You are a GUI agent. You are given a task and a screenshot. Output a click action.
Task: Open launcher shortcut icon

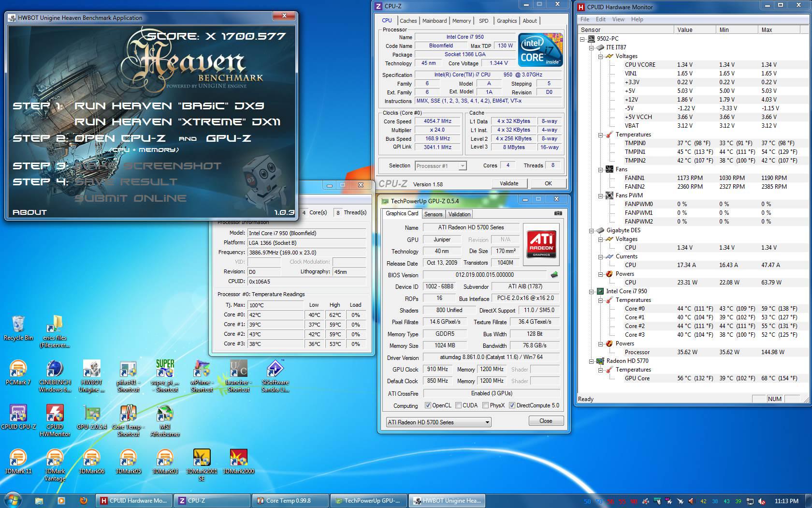tap(238, 376)
